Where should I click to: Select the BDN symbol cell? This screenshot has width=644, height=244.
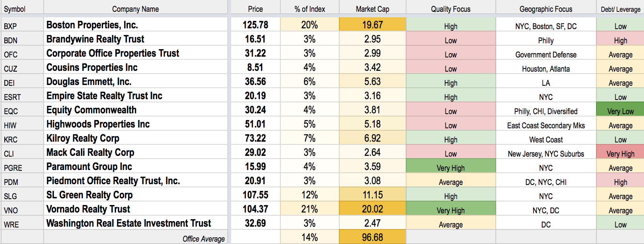pyautogui.click(x=22, y=39)
